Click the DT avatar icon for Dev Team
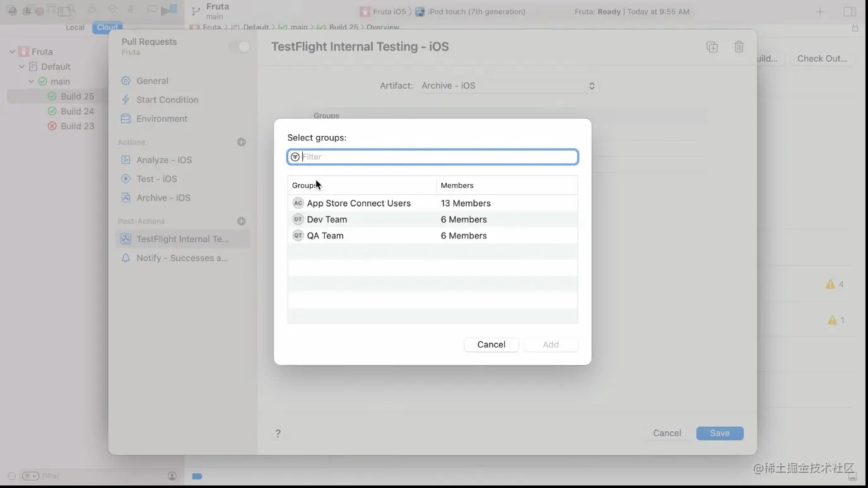868x488 pixels. coord(298,219)
